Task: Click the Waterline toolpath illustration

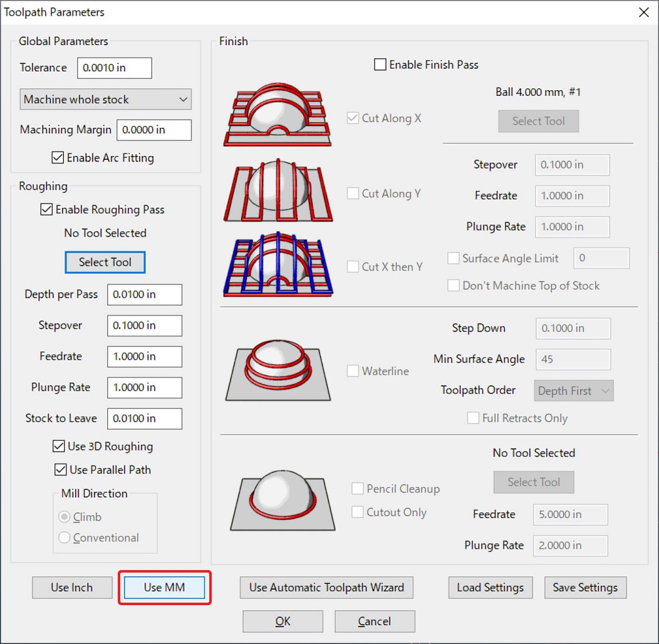Action: (278, 371)
